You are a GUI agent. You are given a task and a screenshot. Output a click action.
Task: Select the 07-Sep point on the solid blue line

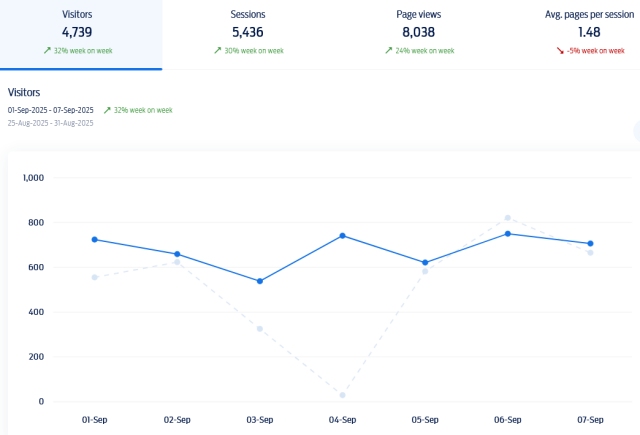590,243
